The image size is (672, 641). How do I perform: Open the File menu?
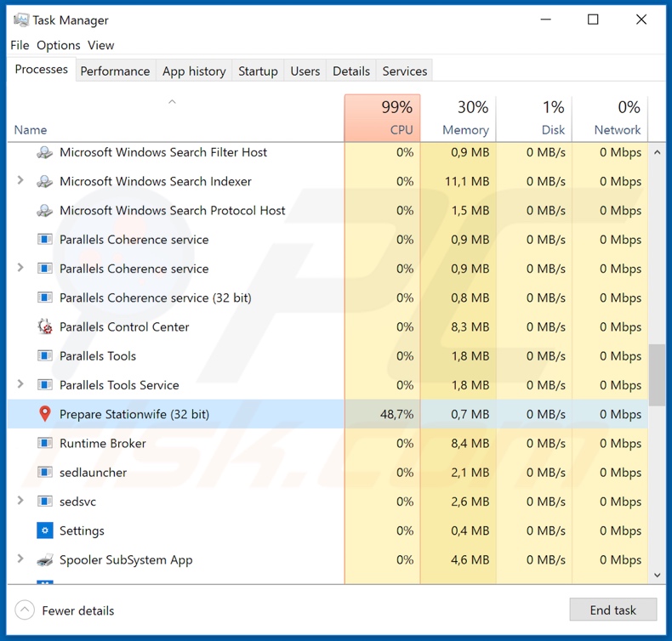click(x=20, y=45)
